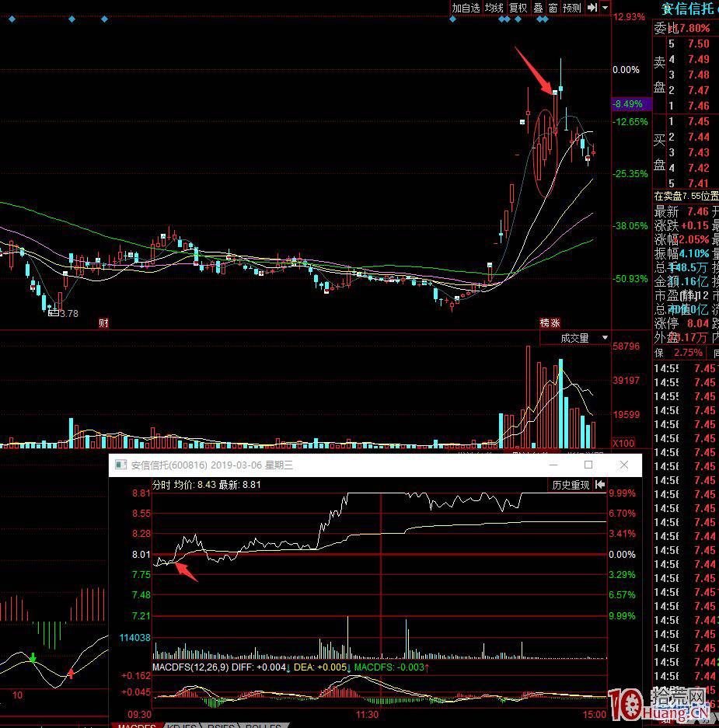Image resolution: width=719 pixels, height=728 pixels.
Task: Click the MACDFS(12,26,9) indicator label
Action: tap(190, 667)
